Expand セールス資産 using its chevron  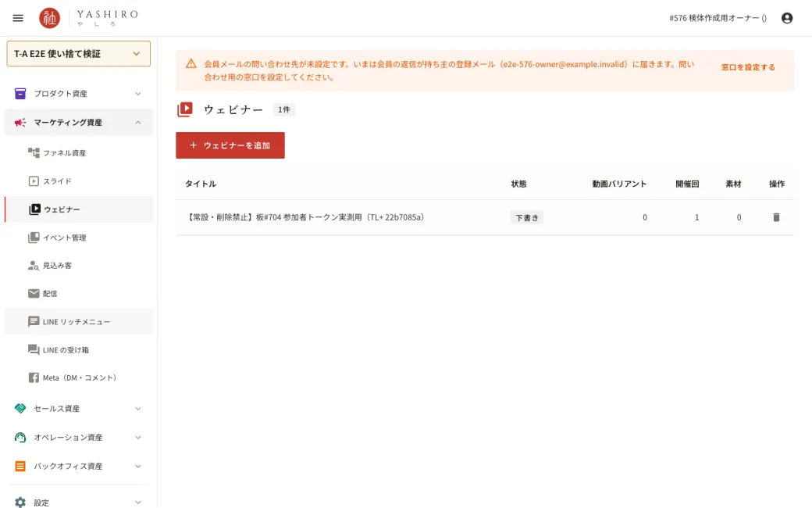click(x=138, y=409)
